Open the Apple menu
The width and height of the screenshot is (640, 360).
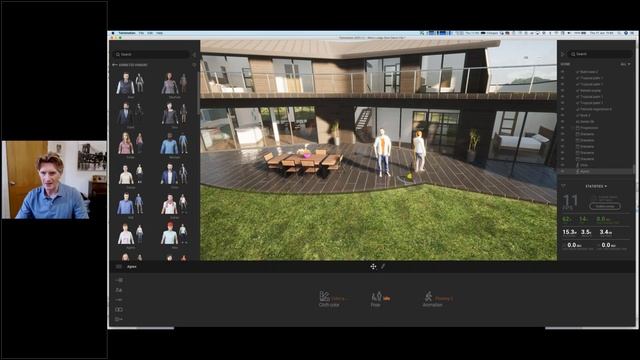tap(113, 33)
